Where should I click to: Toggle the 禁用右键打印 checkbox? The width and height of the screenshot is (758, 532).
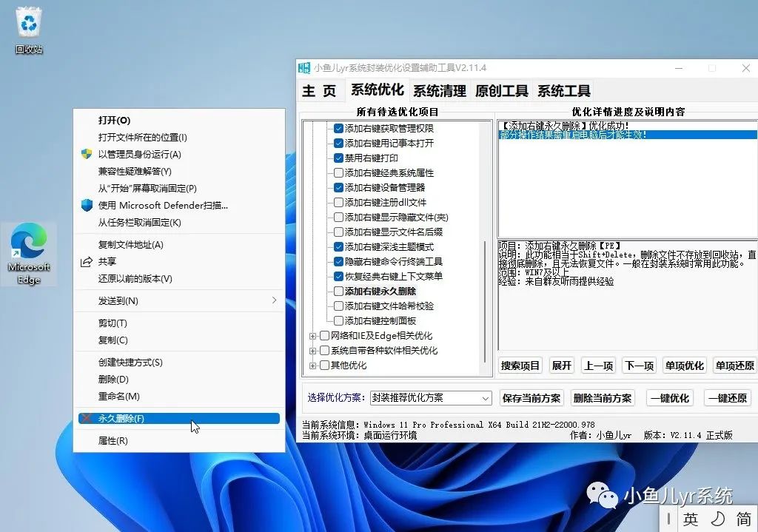click(x=338, y=158)
